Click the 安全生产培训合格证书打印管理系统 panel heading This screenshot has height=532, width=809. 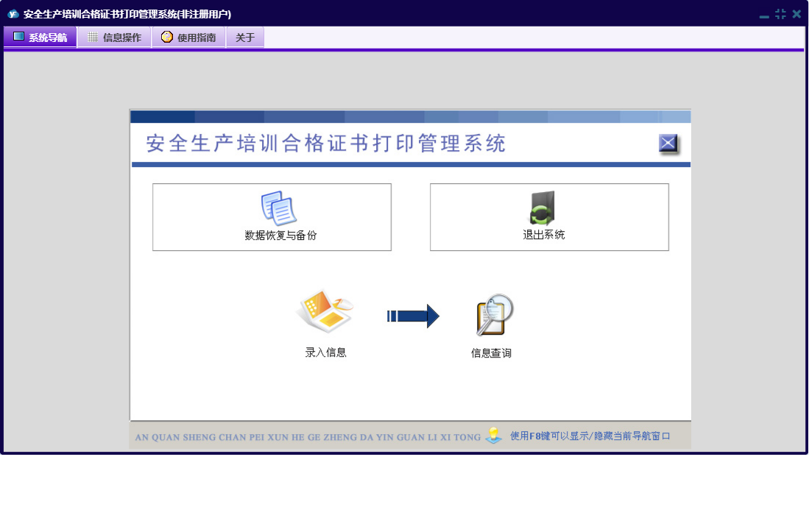(326, 143)
